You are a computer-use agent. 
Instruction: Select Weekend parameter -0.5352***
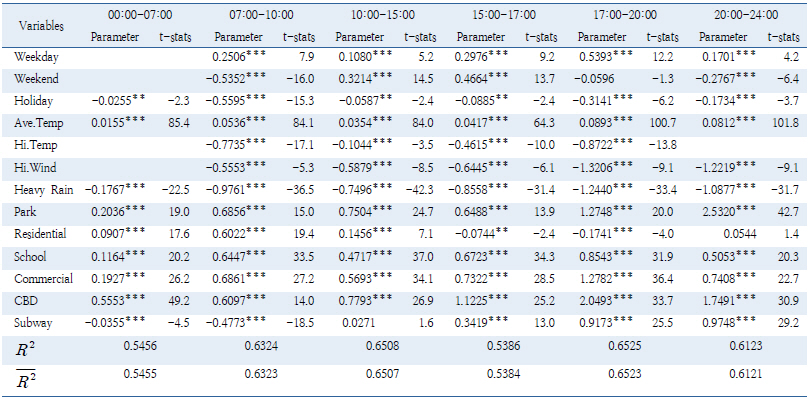click(236, 78)
